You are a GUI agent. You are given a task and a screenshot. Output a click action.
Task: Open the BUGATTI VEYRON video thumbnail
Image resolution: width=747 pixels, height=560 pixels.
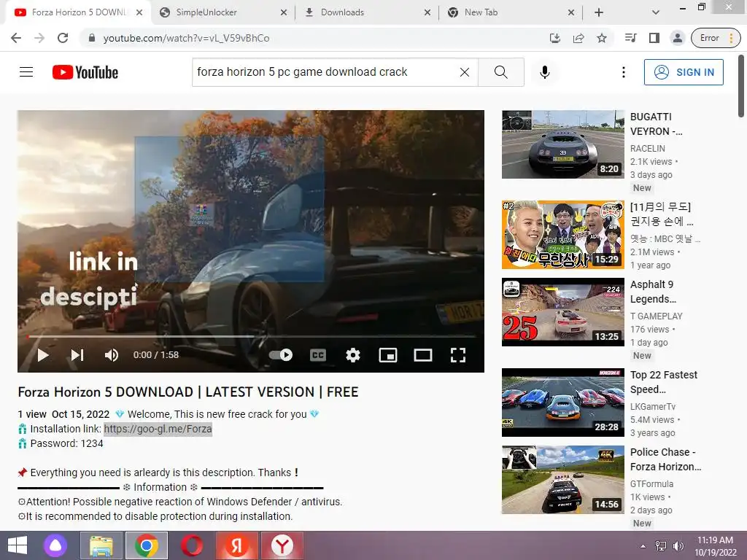562,144
